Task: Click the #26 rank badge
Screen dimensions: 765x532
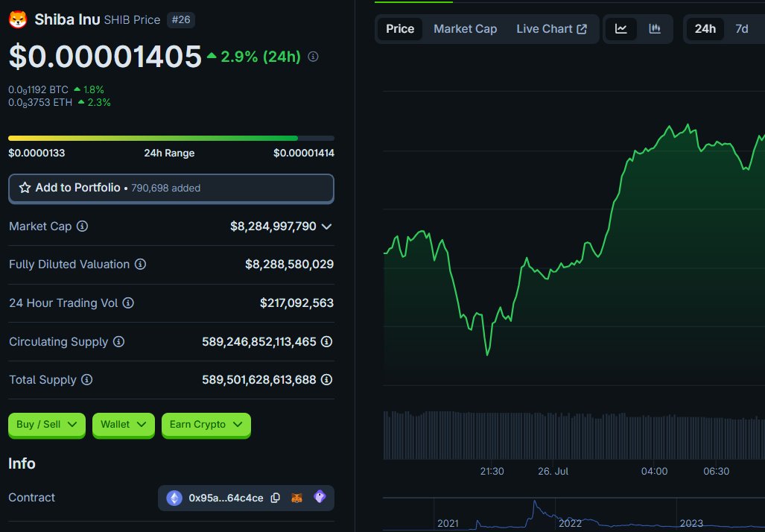Action: (181, 20)
